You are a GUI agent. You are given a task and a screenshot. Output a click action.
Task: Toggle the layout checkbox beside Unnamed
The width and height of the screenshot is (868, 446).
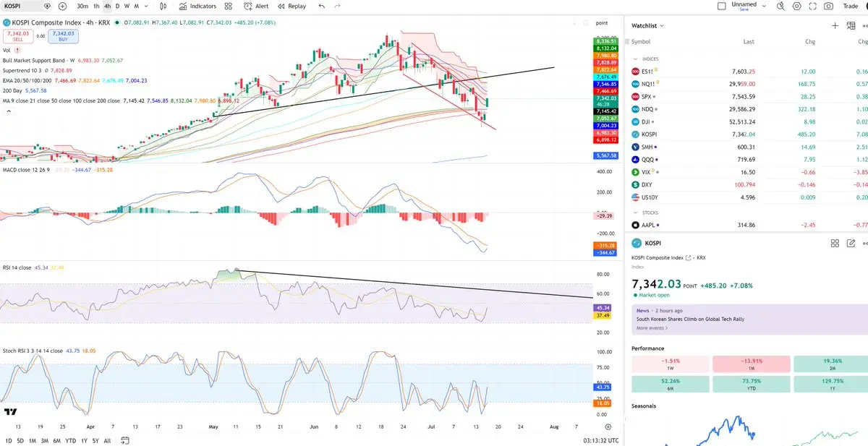721,6
